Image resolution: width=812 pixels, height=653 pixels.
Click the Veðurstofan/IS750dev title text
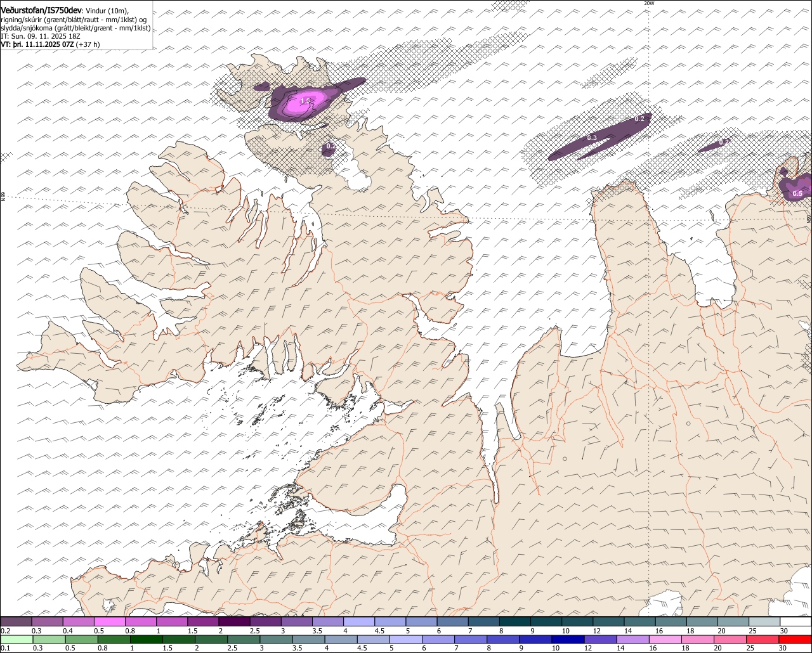[41, 10]
